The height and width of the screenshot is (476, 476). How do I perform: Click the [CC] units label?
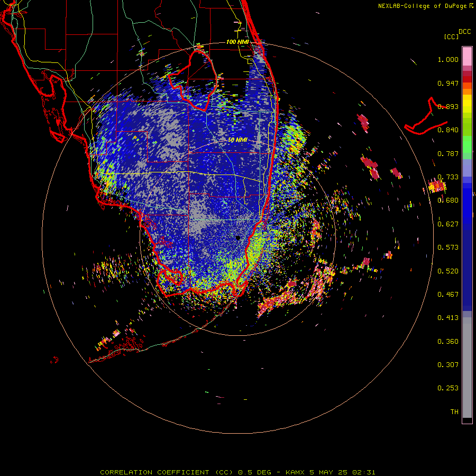(x=451, y=36)
